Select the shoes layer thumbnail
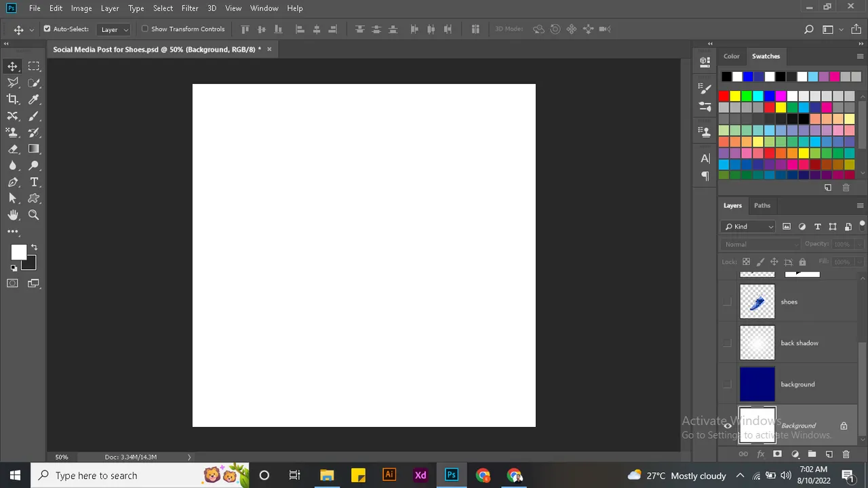This screenshot has height=488, width=868. point(757,302)
